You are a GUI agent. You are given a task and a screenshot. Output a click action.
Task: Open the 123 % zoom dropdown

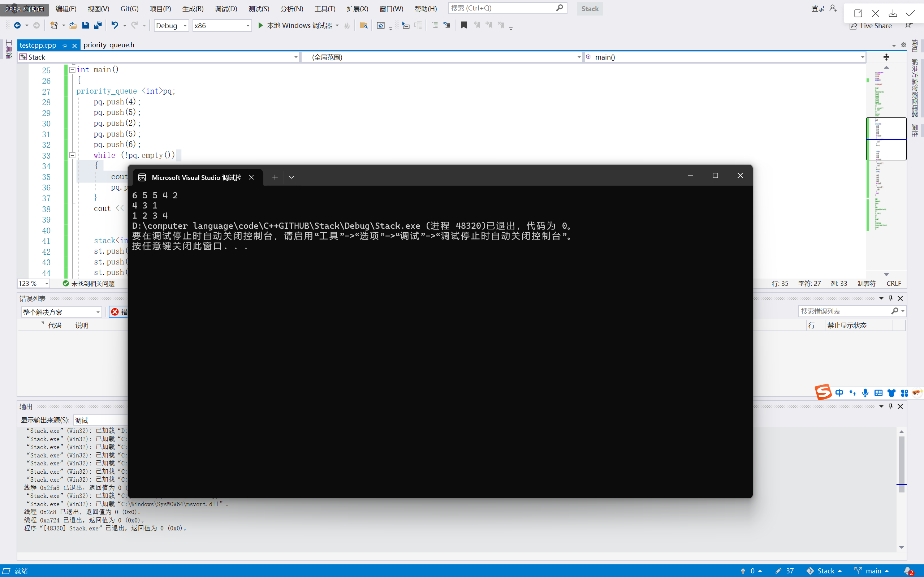(x=34, y=283)
